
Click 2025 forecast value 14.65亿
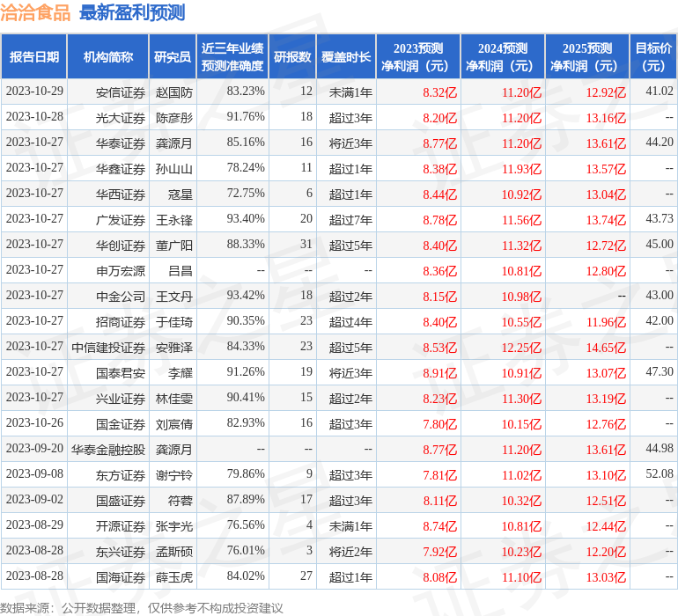click(606, 348)
